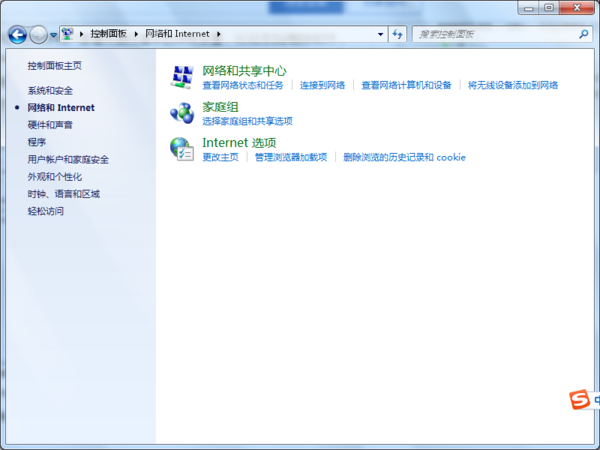Open the Internet 选项 heading
600x450 pixels.
tap(239, 143)
